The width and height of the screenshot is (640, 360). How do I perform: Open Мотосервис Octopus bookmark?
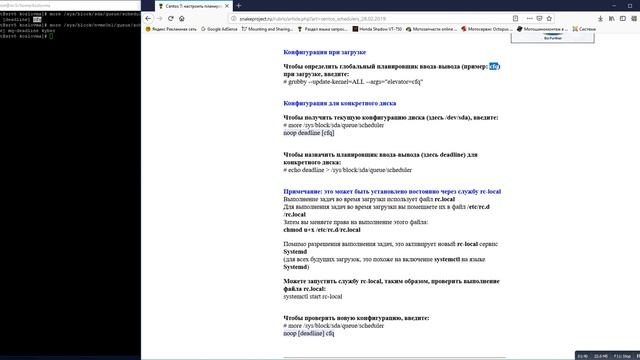point(487,29)
